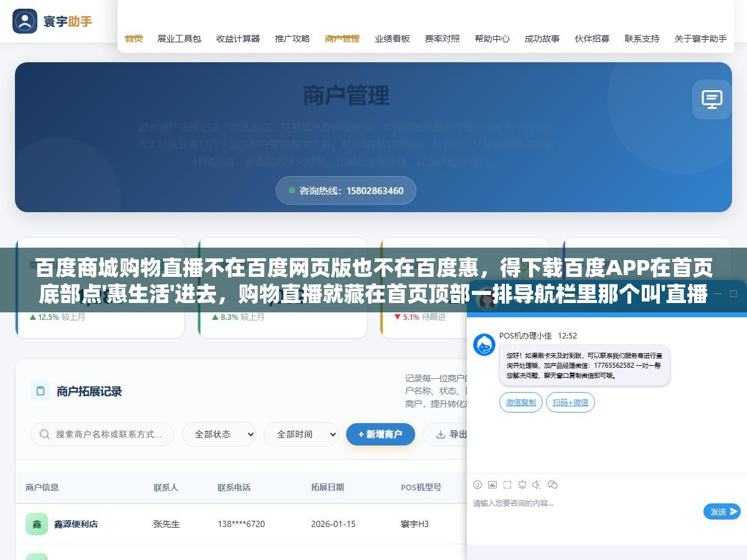Open 收益计算器 menu item
The image size is (747, 560).
(238, 39)
